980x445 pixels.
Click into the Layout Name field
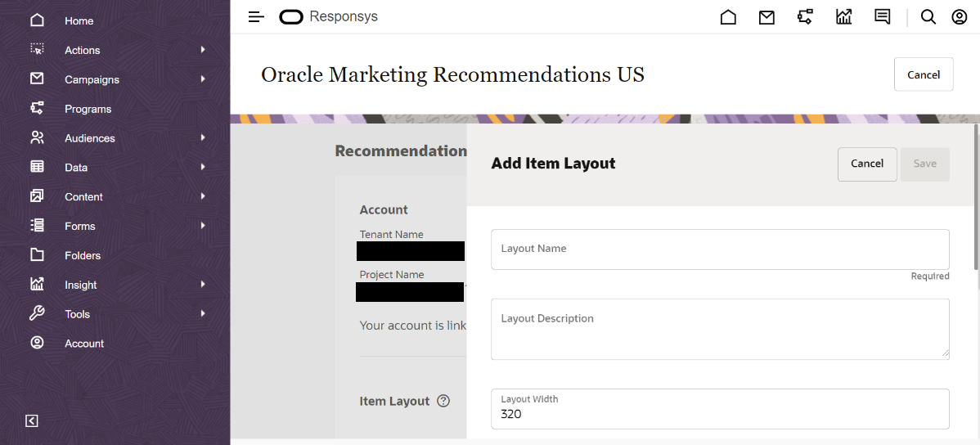coord(720,249)
